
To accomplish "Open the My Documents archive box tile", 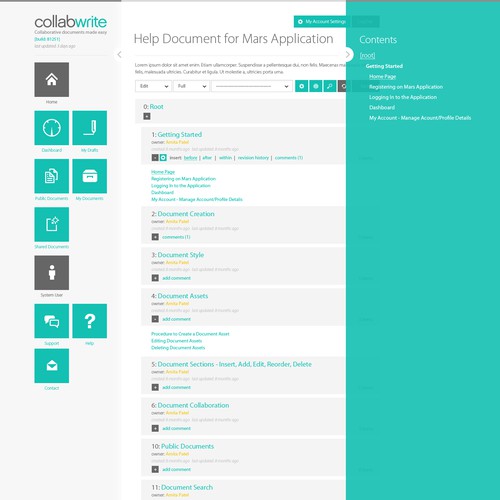I will (90, 176).
